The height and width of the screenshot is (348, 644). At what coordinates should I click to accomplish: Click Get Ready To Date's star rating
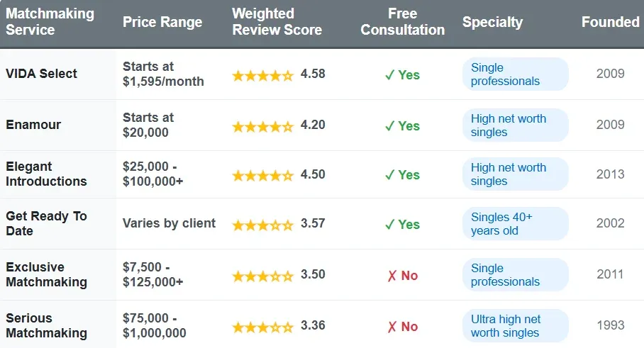pos(262,225)
